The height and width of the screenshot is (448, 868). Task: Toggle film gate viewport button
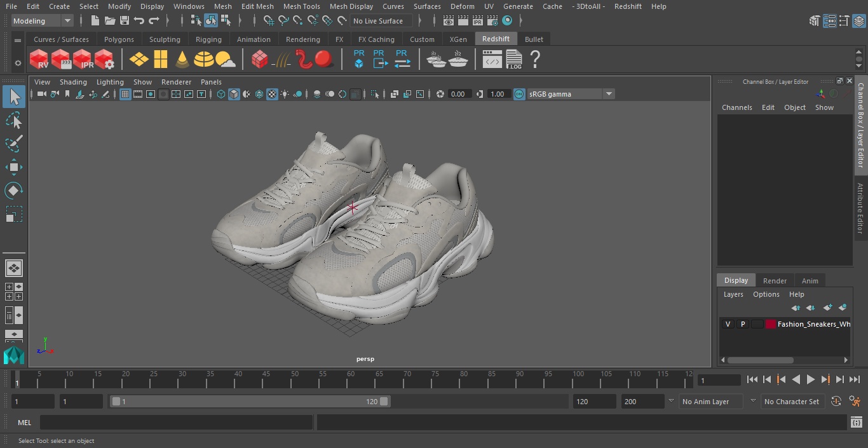point(138,94)
